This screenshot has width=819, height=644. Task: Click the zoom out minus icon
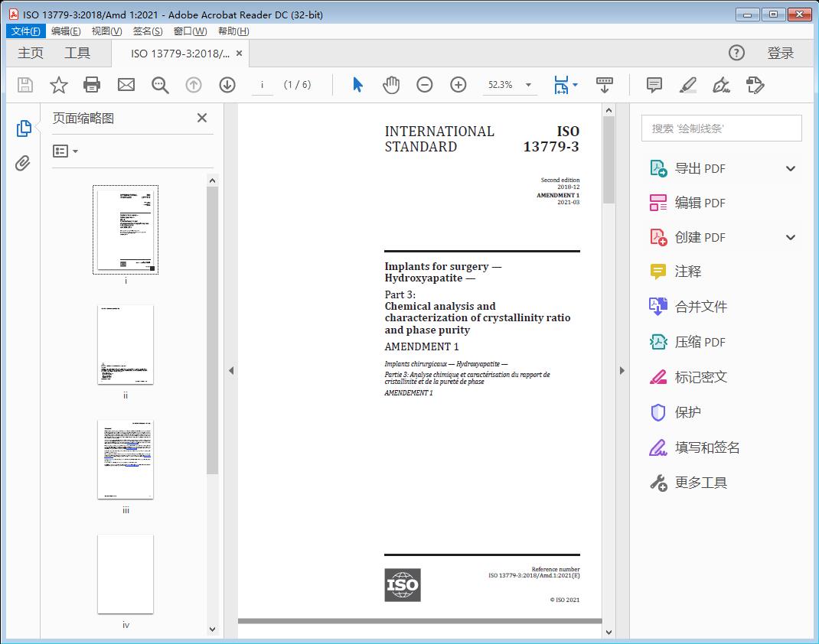tap(425, 85)
